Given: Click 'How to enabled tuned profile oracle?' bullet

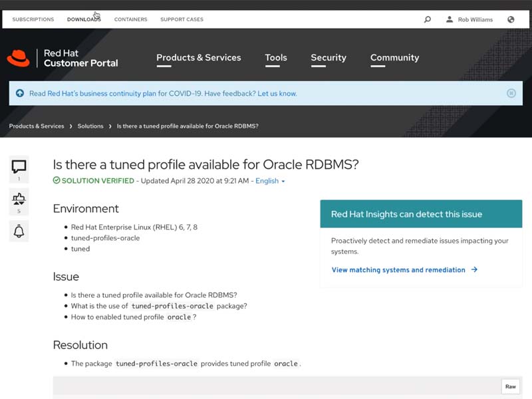Looking at the screenshot, I should pyautogui.click(x=134, y=317).
